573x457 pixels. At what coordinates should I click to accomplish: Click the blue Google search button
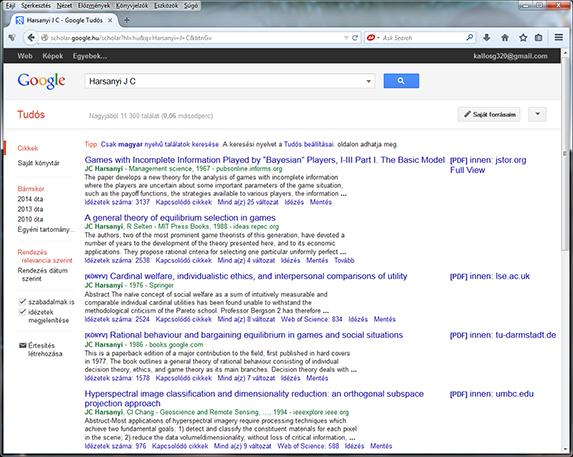point(401,81)
